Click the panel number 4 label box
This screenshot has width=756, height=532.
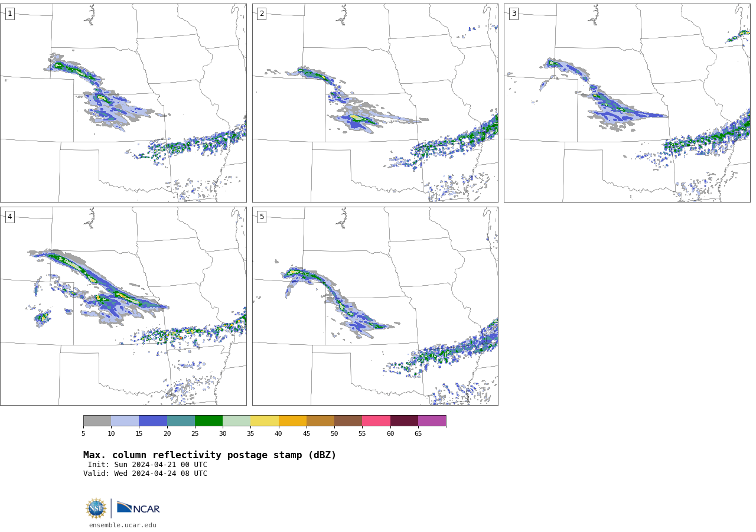click(9, 217)
